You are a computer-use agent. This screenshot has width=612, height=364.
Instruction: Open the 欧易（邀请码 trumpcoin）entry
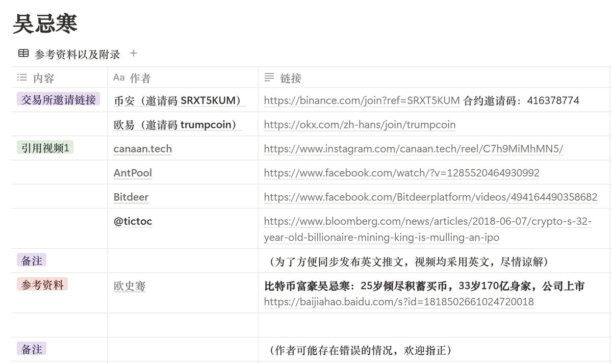click(x=177, y=124)
